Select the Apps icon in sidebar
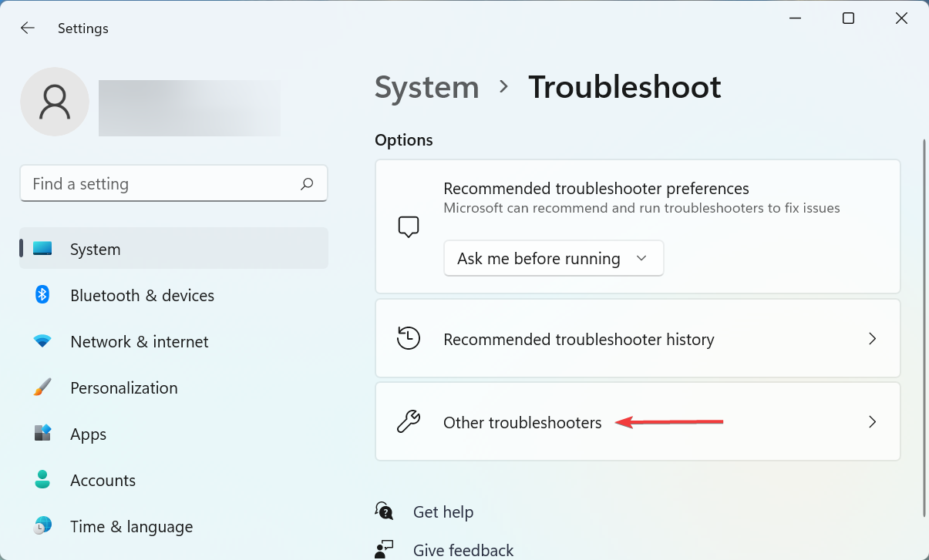Image resolution: width=929 pixels, height=560 pixels. (42, 434)
